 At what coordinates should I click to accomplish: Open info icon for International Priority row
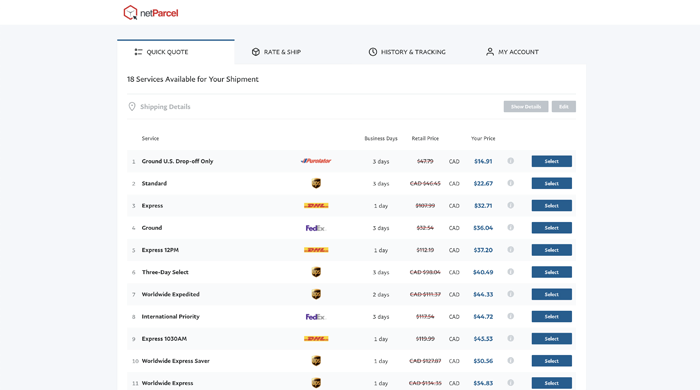511,316
